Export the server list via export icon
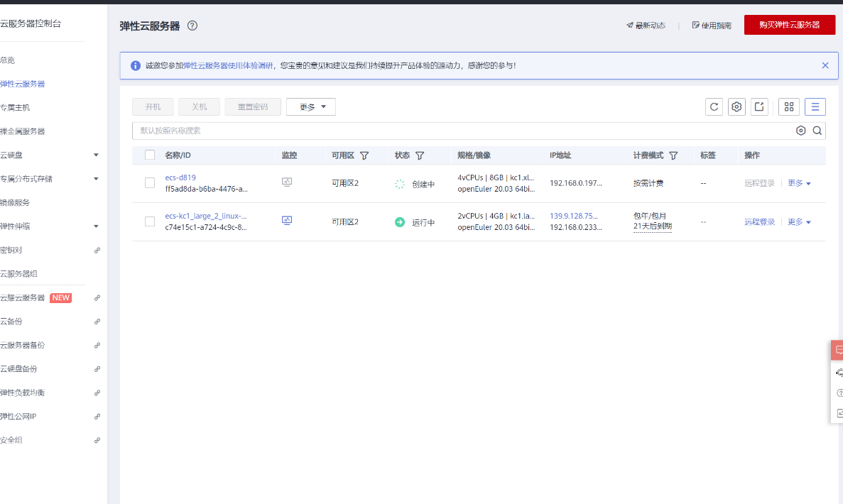 [x=759, y=106]
